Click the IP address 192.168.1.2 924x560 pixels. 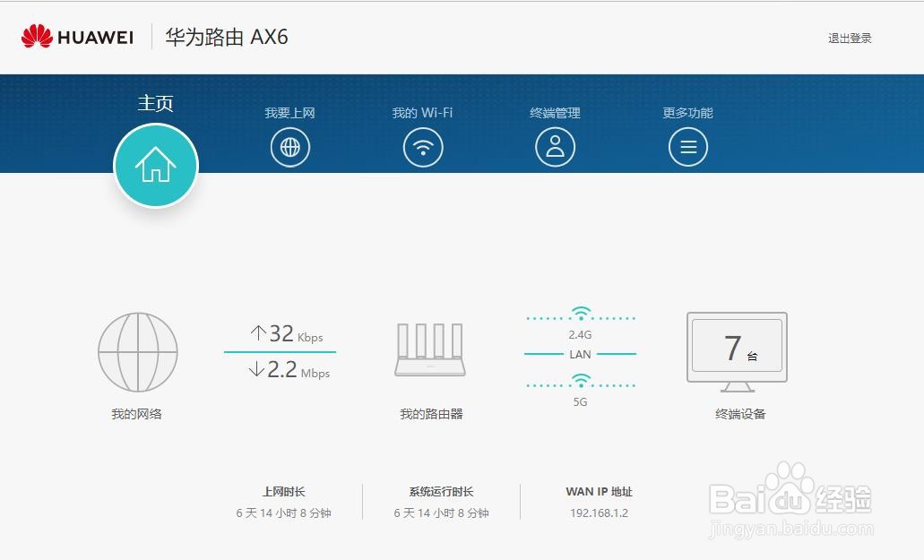point(600,513)
